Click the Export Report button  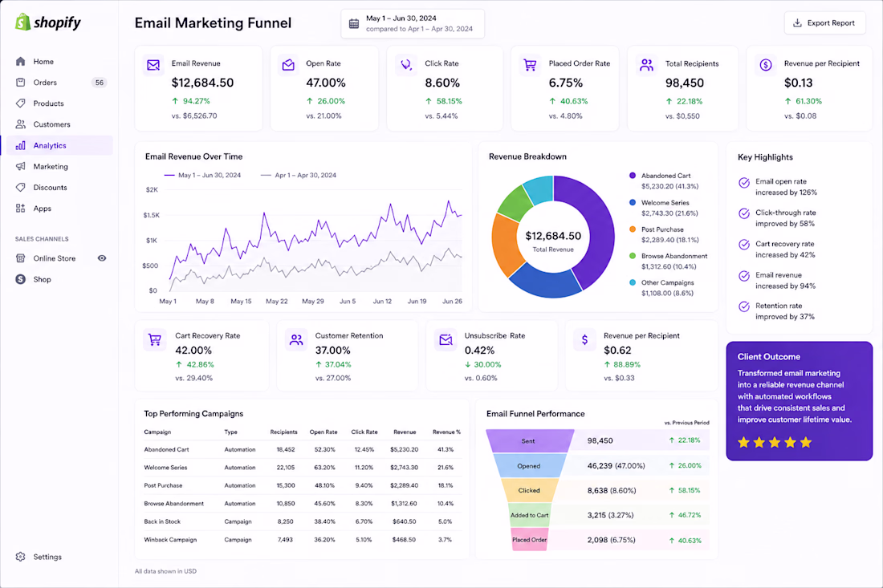[x=824, y=23]
